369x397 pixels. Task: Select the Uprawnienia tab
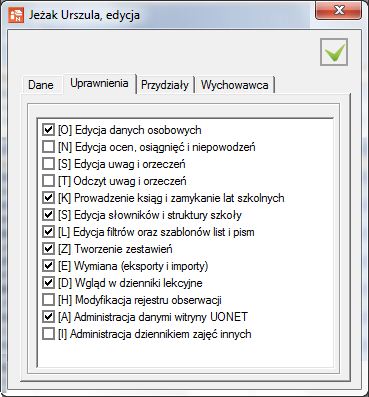click(99, 83)
